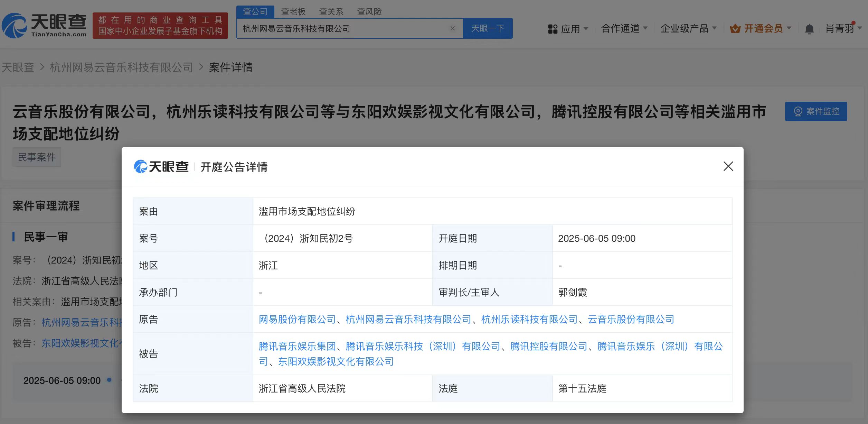Screen dimensions: 868x424
Task: Click background defendant link 东阳欢娱影视文化
Action: [x=82, y=343]
